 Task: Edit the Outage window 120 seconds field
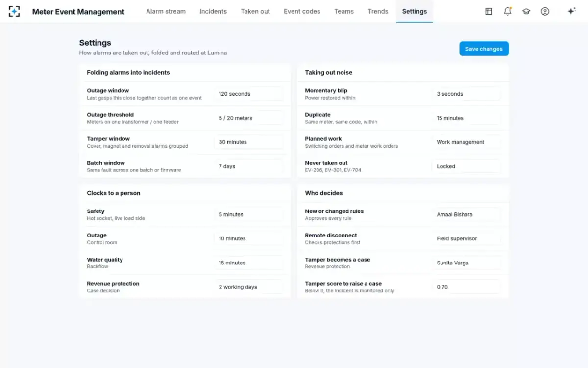click(x=249, y=94)
